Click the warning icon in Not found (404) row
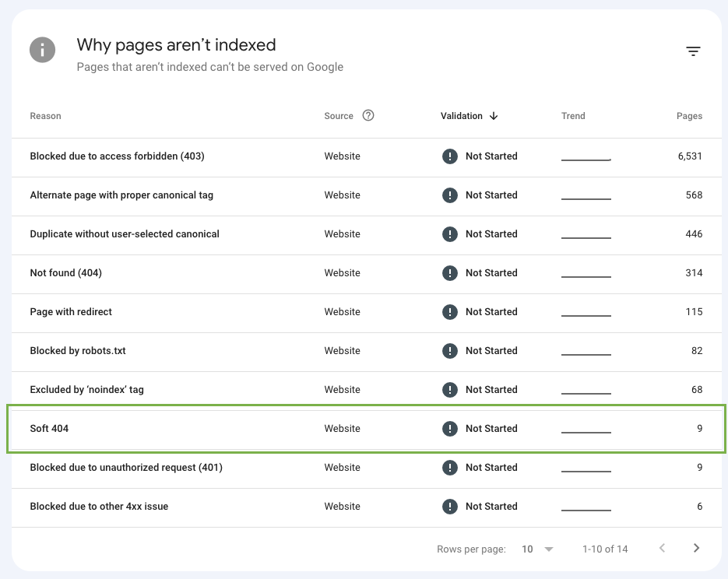728x579 pixels. tap(449, 273)
